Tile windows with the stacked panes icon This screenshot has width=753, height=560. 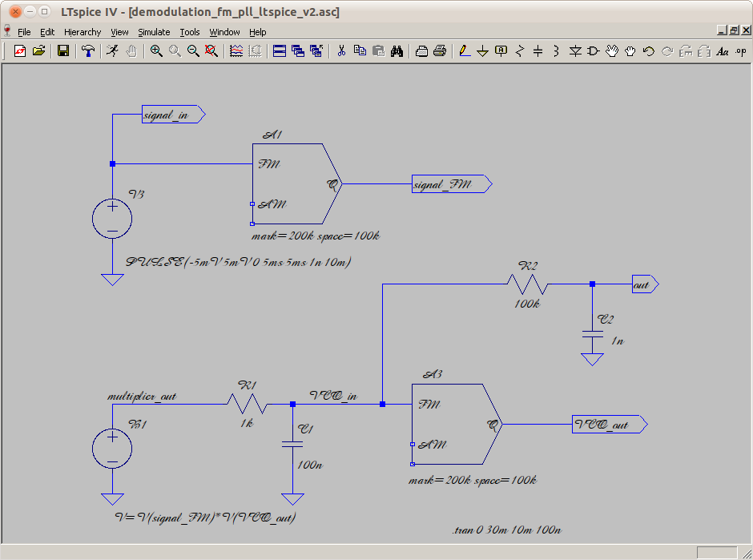click(x=280, y=51)
